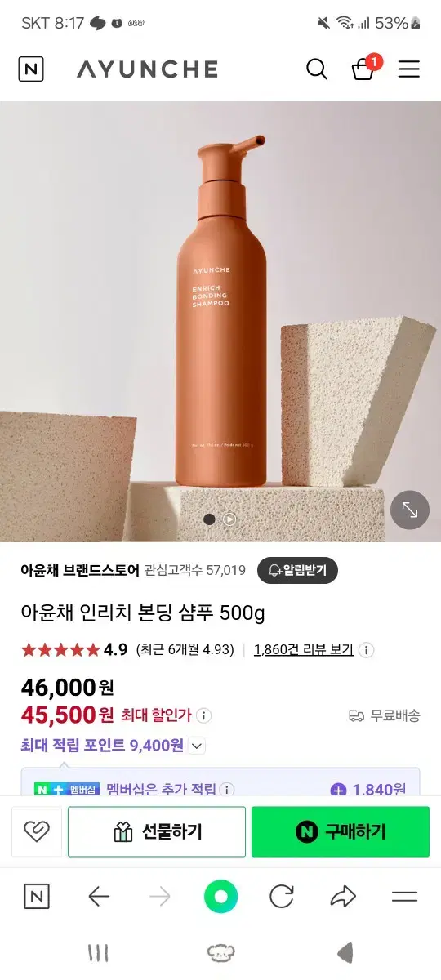Toggle 알림받기 store notifications
Viewport: 441px width, 980px height.
(297, 570)
